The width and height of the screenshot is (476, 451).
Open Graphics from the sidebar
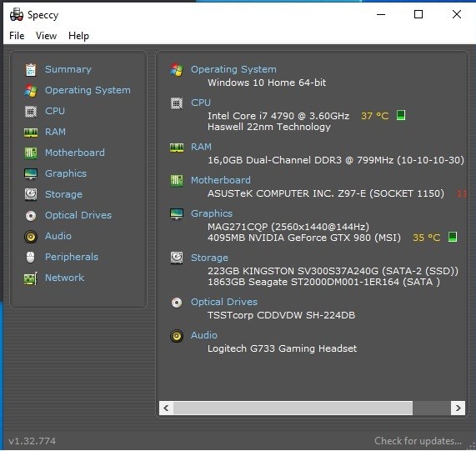[66, 173]
